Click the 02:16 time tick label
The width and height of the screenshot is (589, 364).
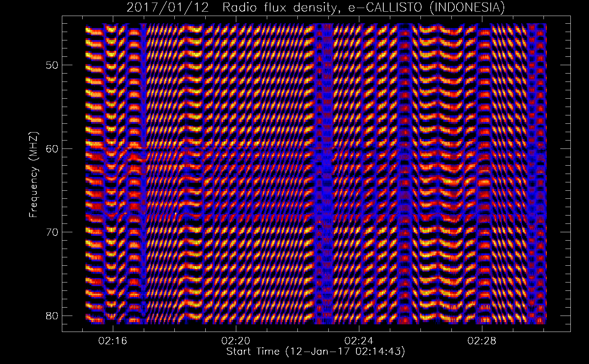(x=113, y=341)
